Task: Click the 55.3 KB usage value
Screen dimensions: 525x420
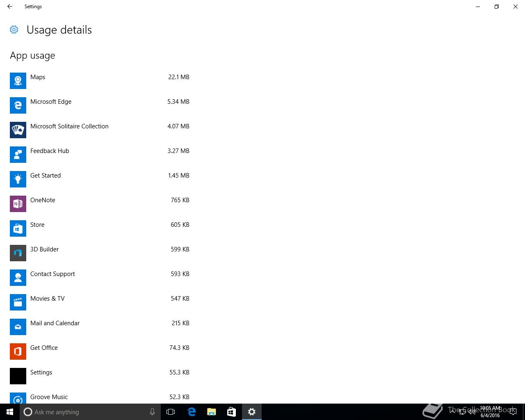Action: pos(179,372)
